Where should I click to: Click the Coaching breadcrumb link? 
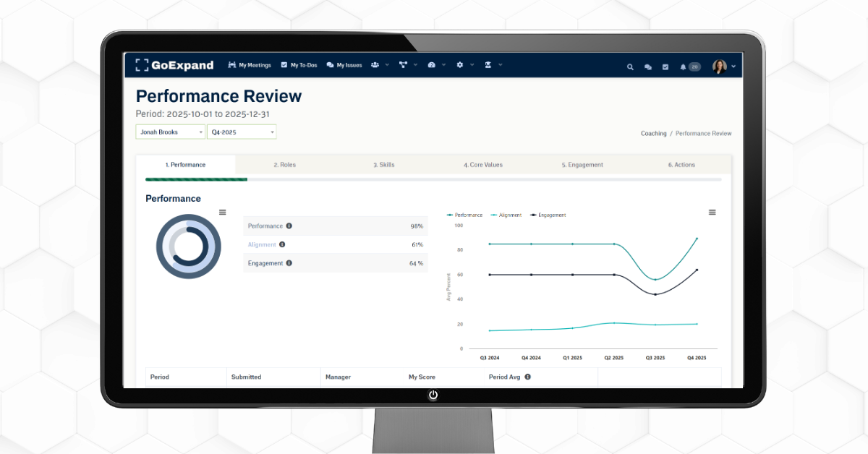(653, 134)
